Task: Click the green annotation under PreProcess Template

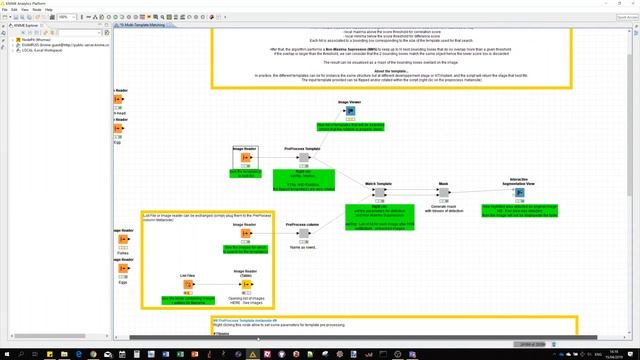Action: pyautogui.click(x=304, y=180)
